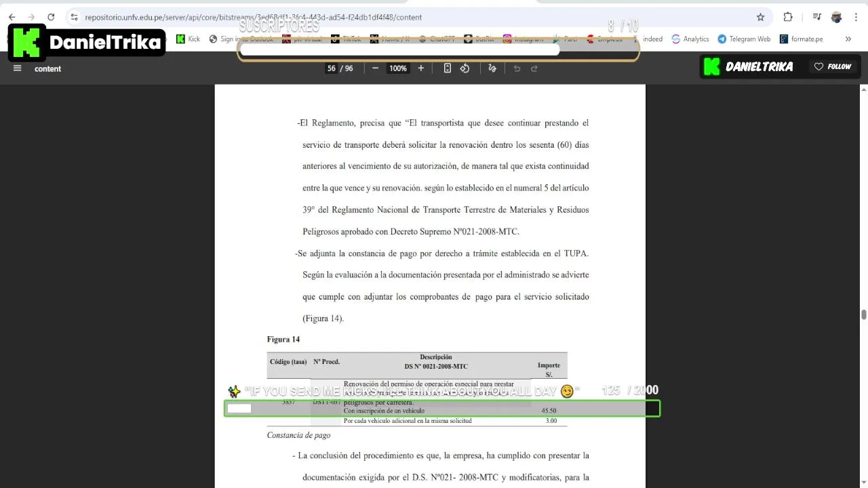Click the '(Figura 14).' reference text
The height and width of the screenshot is (488, 868).
pyautogui.click(x=323, y=318)
